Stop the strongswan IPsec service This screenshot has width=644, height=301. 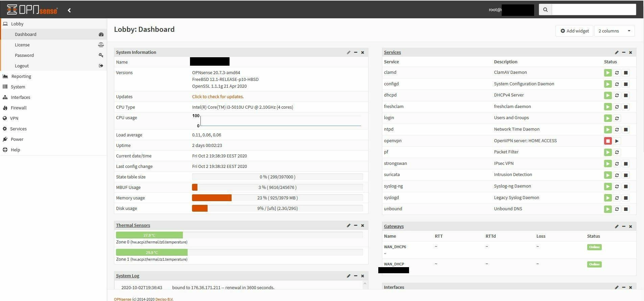pyautogui.click(x=626, y=164)
